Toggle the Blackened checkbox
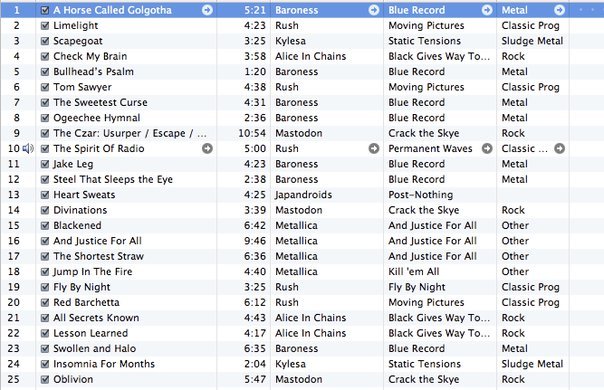The image size is (604, 390). [45, 225]
